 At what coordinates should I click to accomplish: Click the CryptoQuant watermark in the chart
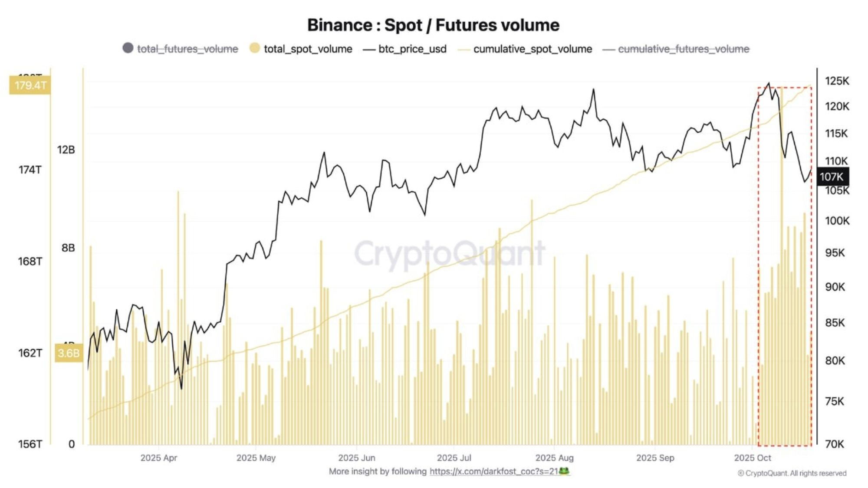449,253
